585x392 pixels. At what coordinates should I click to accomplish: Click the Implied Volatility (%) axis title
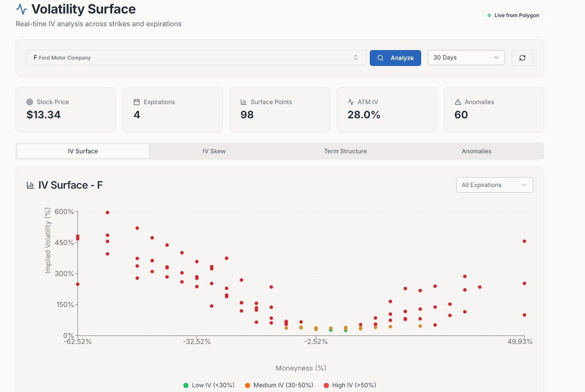point(48,241)
